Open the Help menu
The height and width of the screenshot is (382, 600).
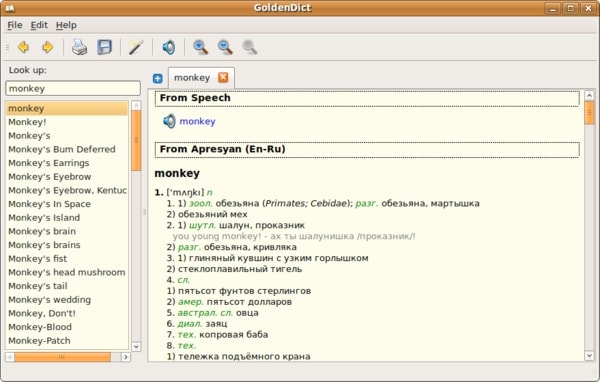pos(66,25)
